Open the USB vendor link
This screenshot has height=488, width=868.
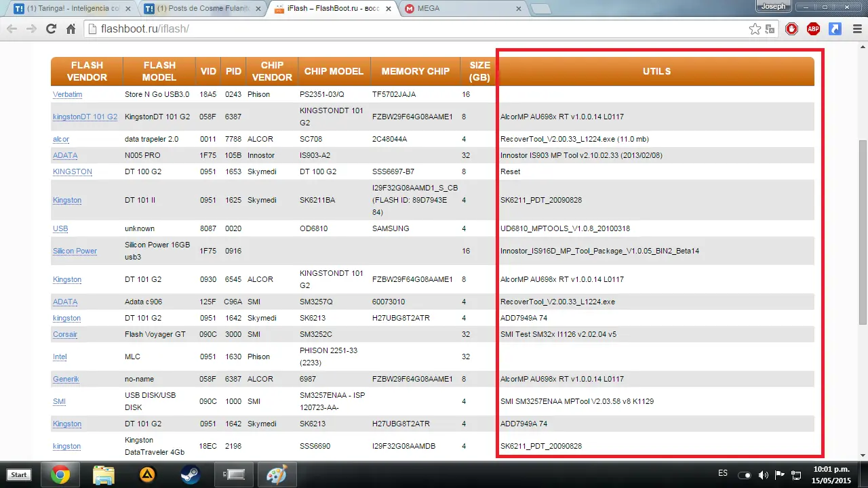(60, 228)
